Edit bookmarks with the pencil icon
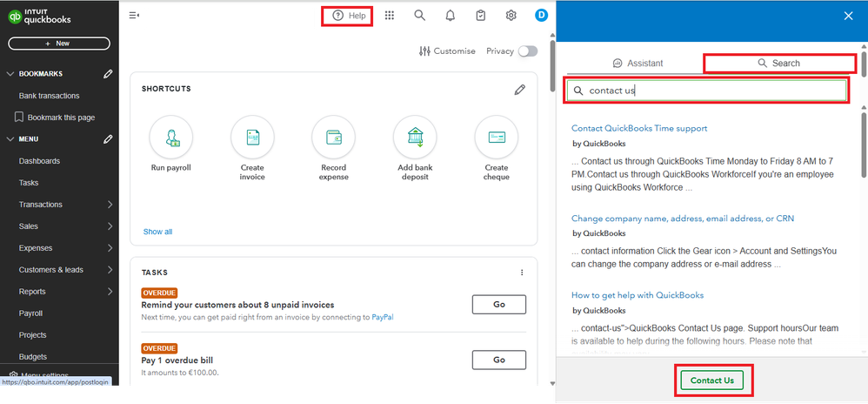This screenshot has height=404, width=868. (x=109, y=74)
